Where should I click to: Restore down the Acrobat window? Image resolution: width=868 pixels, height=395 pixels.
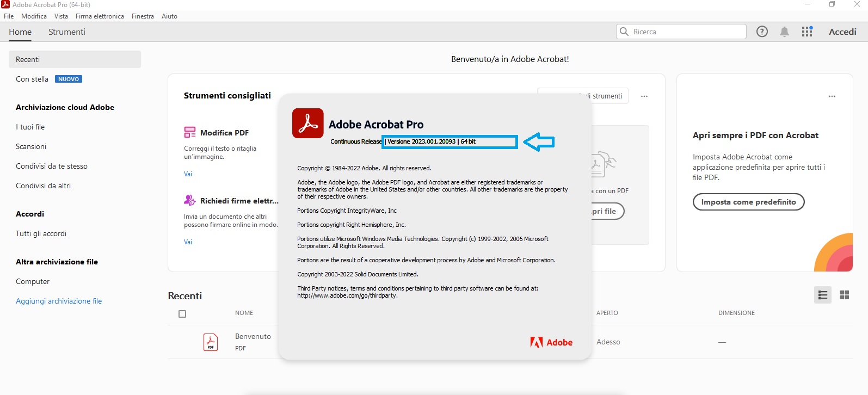[x=832, y=4]
